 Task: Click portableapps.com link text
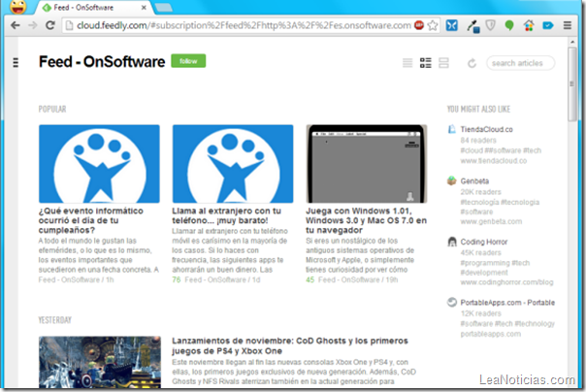point(490,334)
